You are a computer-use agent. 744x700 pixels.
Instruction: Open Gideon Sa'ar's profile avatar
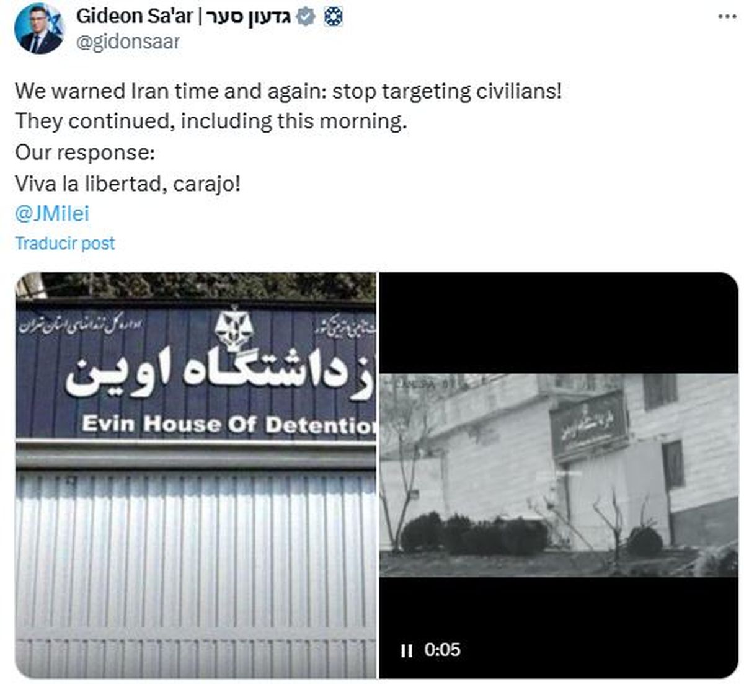[x=38, y=28]
